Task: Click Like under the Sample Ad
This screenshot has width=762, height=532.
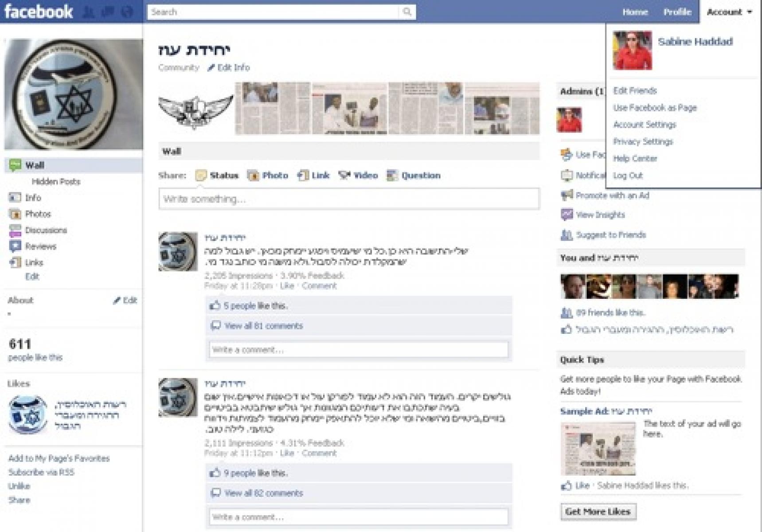Action: [582, 485]
